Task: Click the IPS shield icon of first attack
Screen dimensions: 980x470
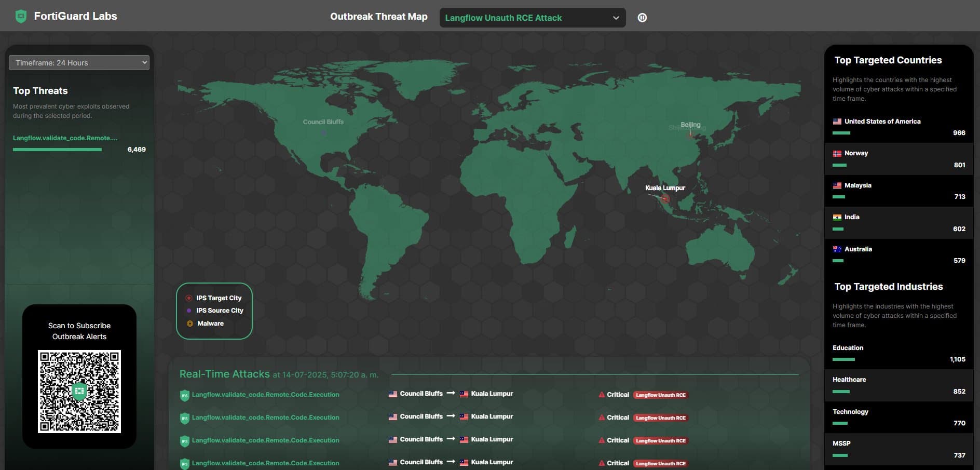Action: (x=184, y=396)
